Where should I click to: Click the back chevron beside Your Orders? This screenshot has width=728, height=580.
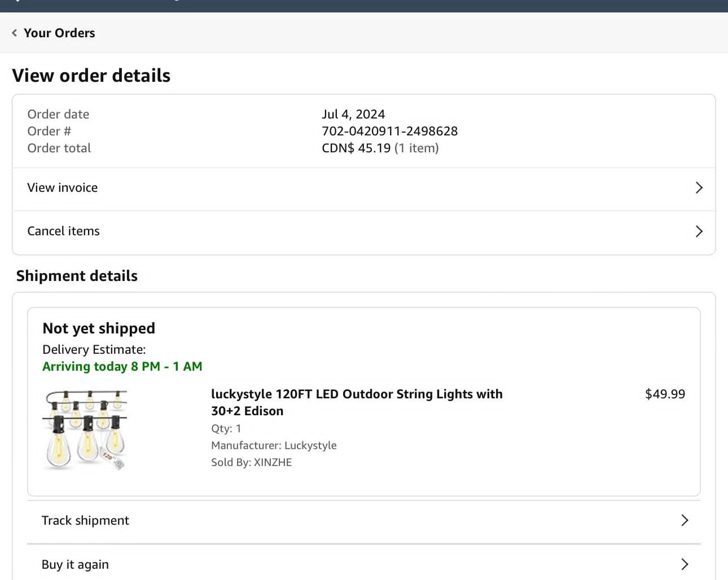(x=15, y=33)
